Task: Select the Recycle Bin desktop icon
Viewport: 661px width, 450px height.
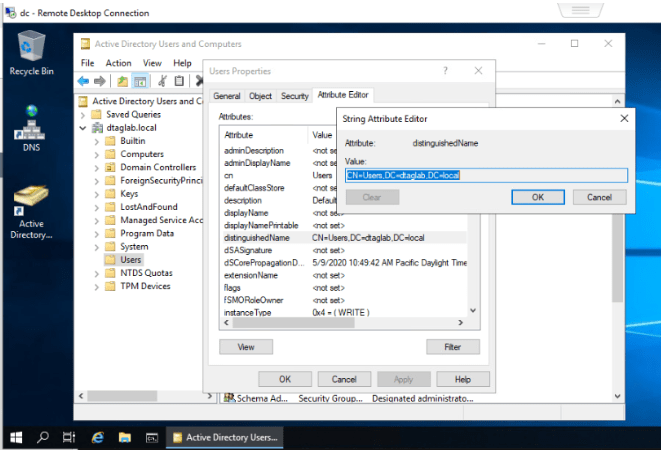Action: click(x=31, y=51)
